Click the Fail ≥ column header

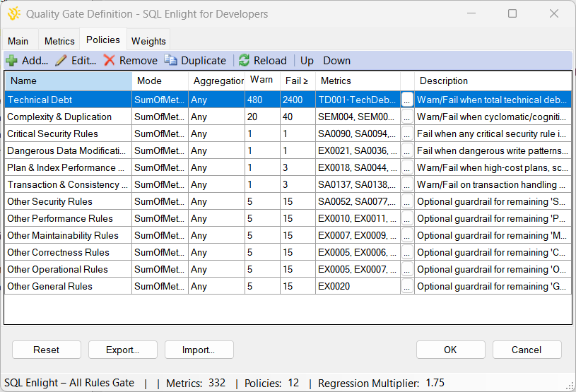298,81
